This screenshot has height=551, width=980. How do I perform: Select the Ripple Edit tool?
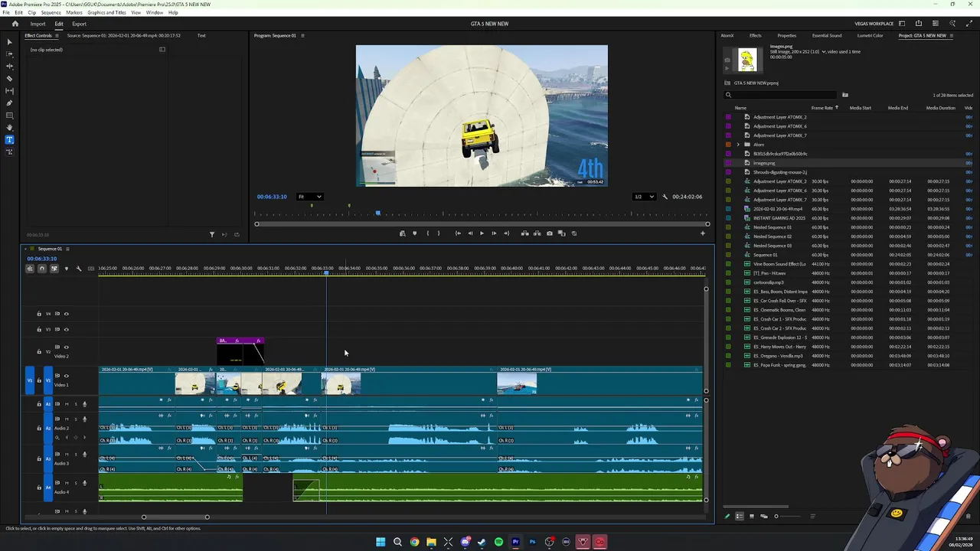9,67
